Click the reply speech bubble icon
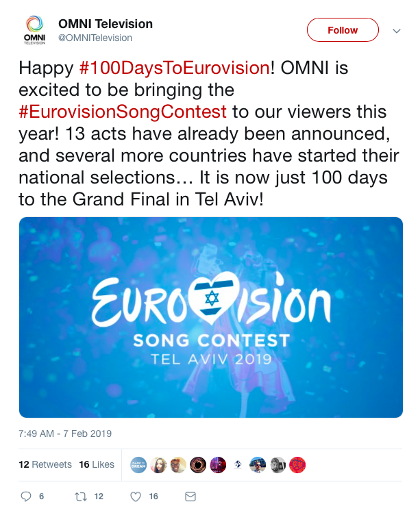420x515 pixels. pos(27,497)
